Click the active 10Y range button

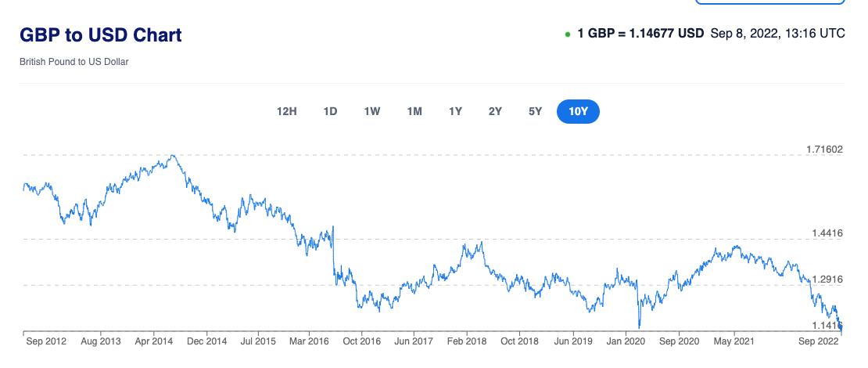(x=578, y=111)
